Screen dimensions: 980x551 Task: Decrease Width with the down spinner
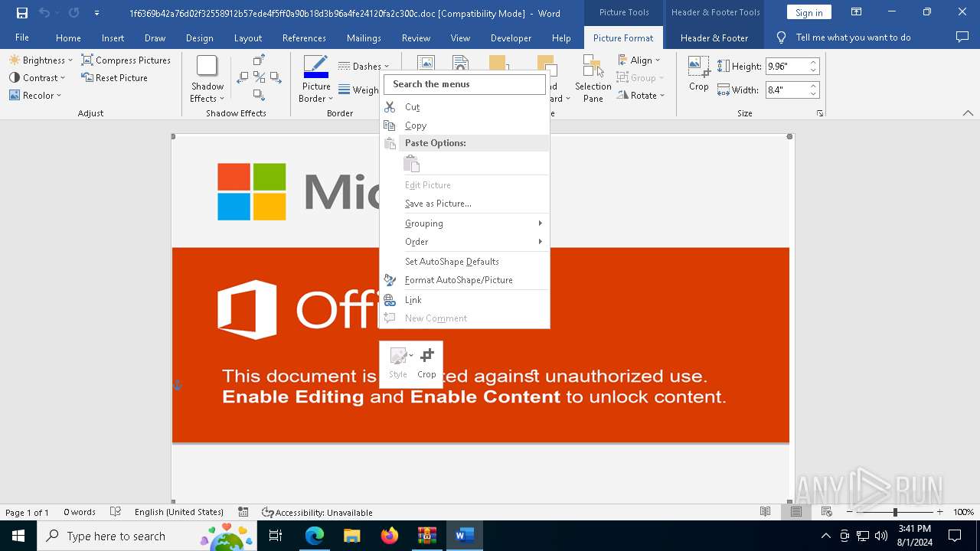point(814,94)
